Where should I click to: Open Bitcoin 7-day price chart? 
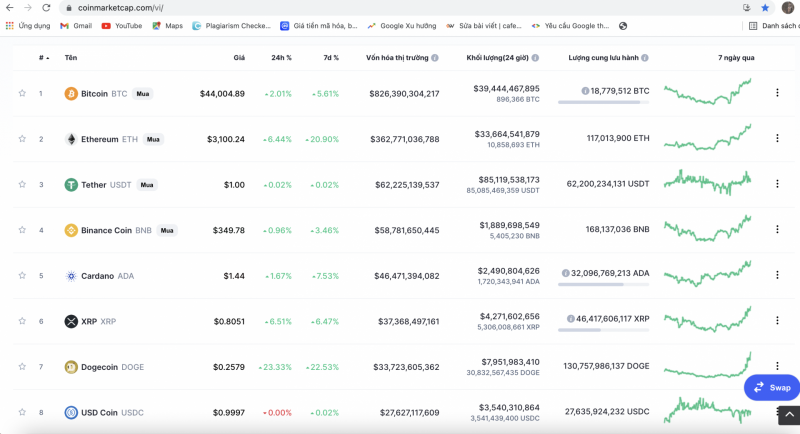coord(708,92)
